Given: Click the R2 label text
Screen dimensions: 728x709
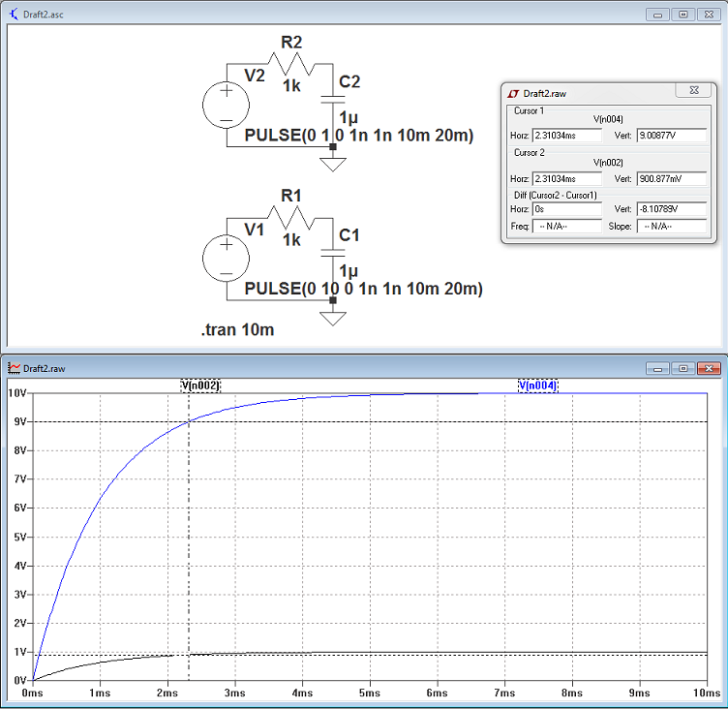Looking at the screenshot, I should click(x=291, y=43).
